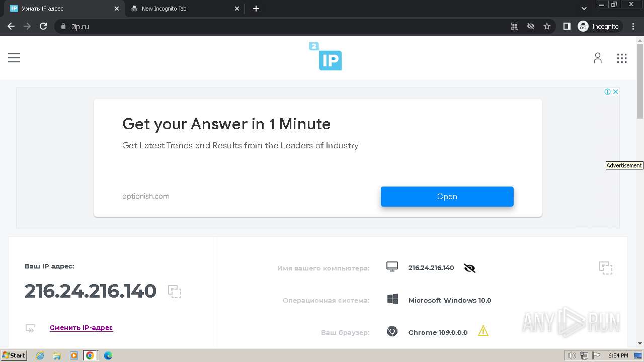
Task: Open the tab search dropdown arrow
Action: point(584,9)
